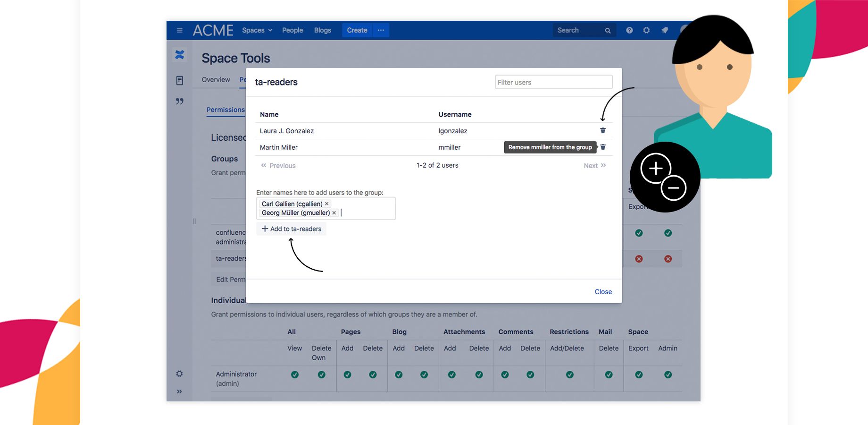The height and width of the screenshot is (425, 868).
Task: Click Add to ta-readers button
Action: 292,229
